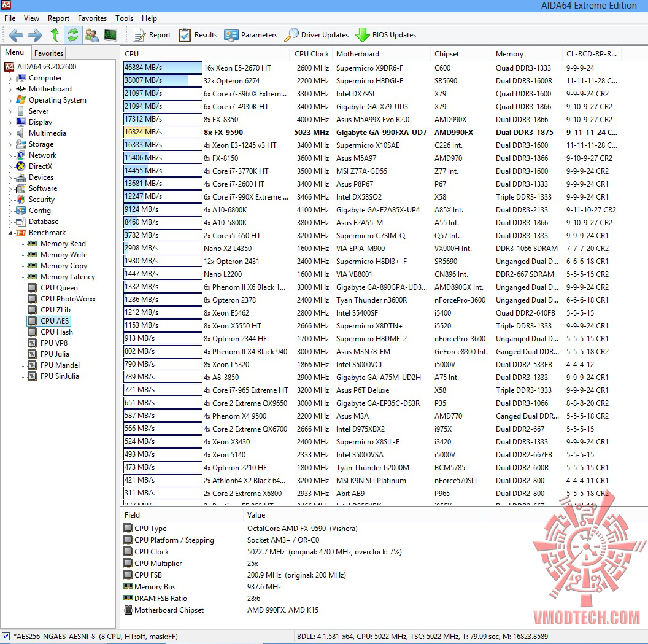This screenshot has width=648, height=644.
Task: Select CPU ZLib benchmark
Action: click(49, 310)
